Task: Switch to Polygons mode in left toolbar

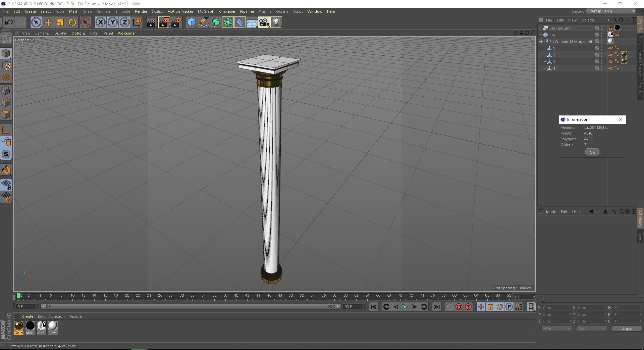Action: point(6,114)
